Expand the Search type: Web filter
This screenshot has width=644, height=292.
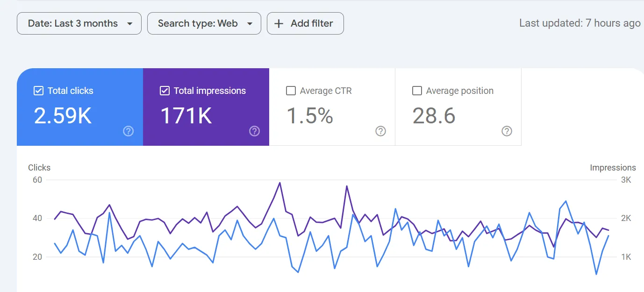pos(198,23)
